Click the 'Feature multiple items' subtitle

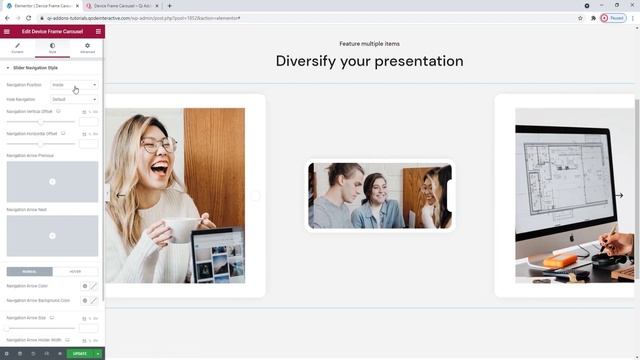pyautogui.click(x=369, y=44)
